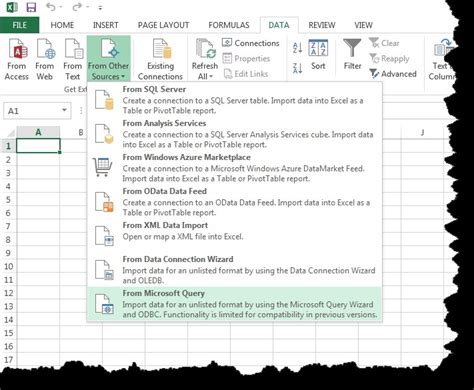Click the Name Box showing A1
The image size is (474, 390).
pyautogui.click(x=31, y=111)
